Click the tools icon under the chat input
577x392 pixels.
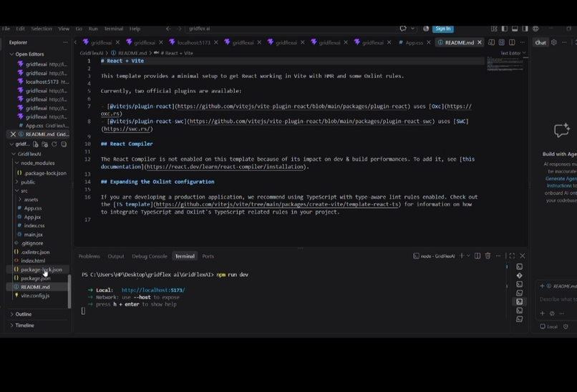(x=552, y=314)
